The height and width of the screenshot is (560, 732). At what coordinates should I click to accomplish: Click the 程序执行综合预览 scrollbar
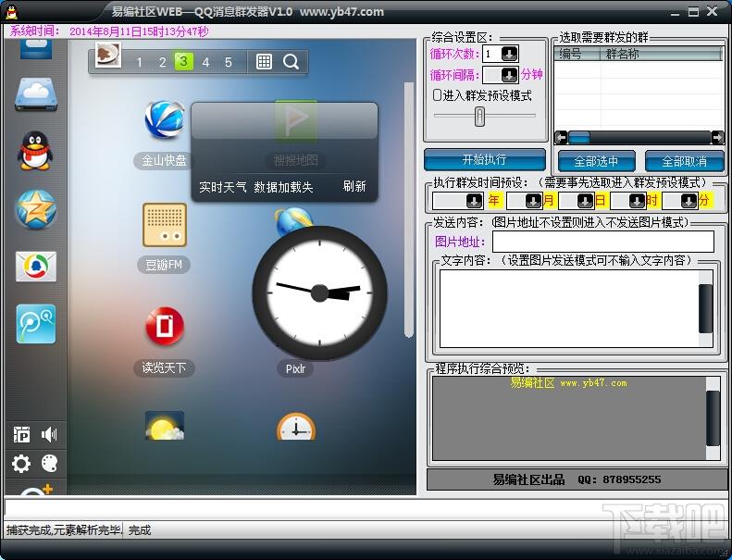(713, 418)
